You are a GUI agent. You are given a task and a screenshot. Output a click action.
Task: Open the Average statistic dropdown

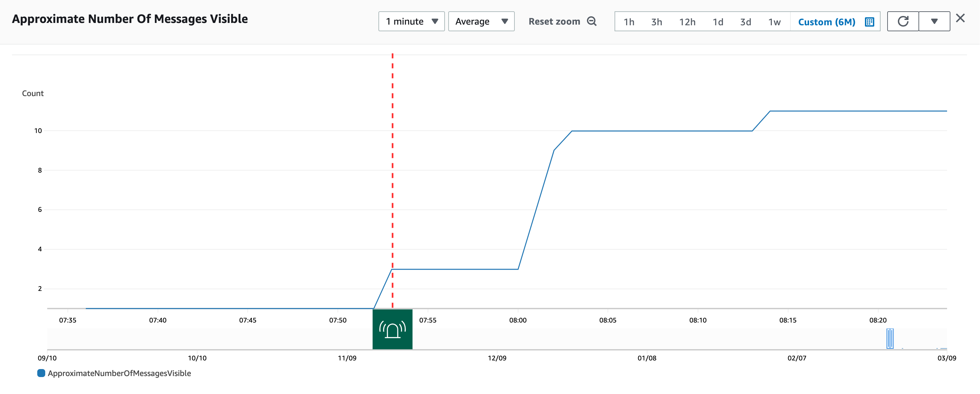point(481,21)
